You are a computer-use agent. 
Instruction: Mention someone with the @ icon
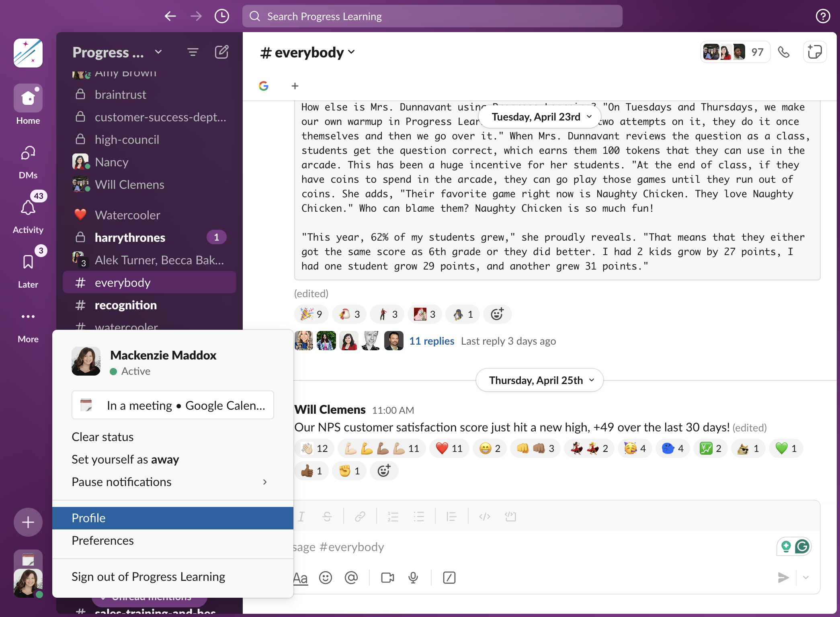click(x=351, y=578)
